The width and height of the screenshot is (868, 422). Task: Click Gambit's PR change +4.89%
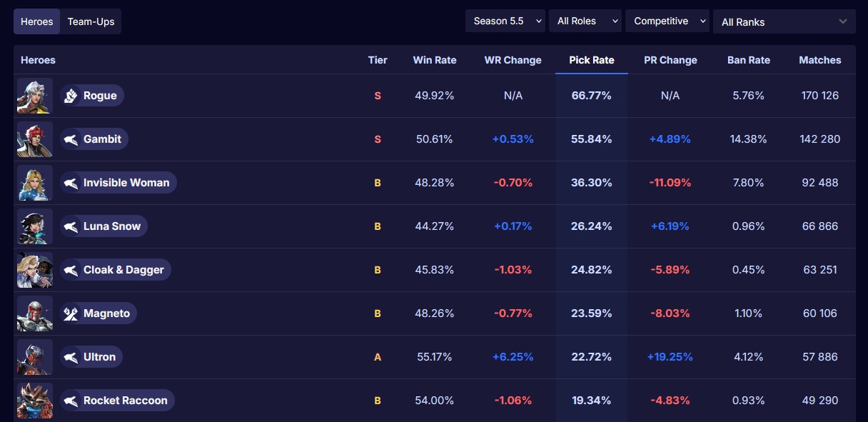[x=670, y=139]
